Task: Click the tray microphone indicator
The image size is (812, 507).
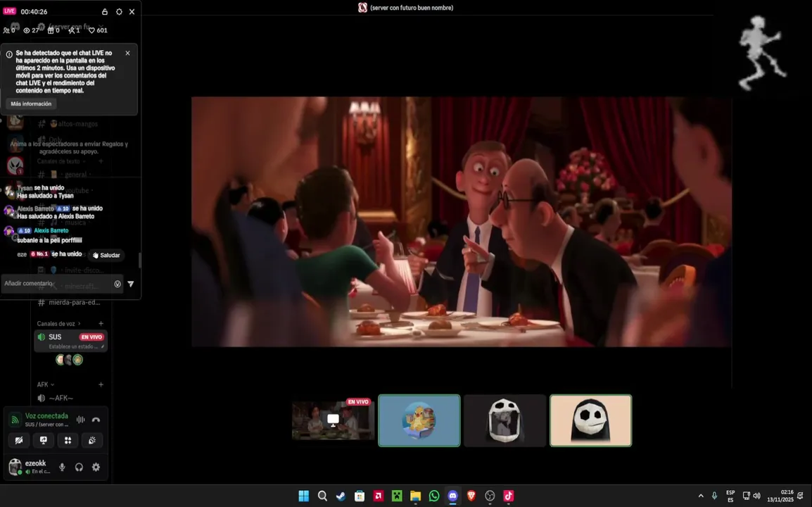Action: pyautogui.click(x=715, y=496)
